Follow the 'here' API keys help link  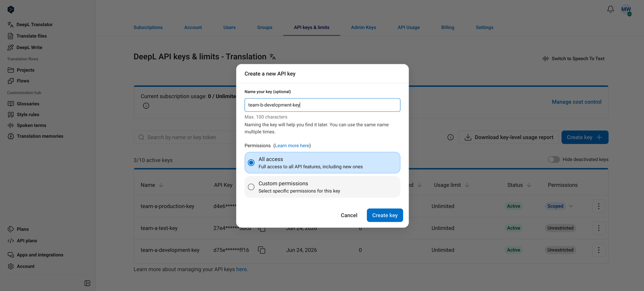click(x=241, y=269)
